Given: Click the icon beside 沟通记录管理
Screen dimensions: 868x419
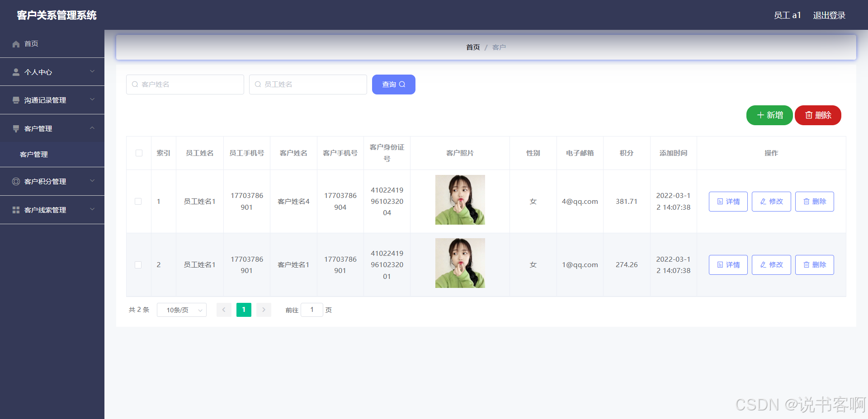Looking at the screenshot, I should point(16,100).
